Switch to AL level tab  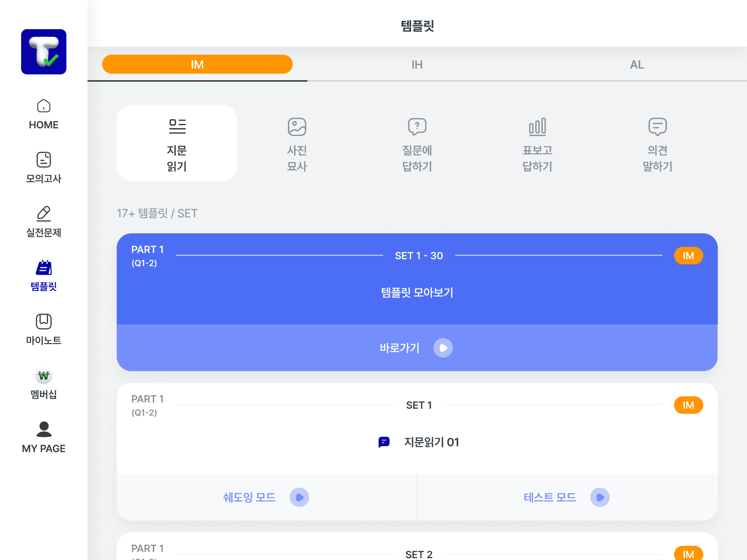point(637,65)
